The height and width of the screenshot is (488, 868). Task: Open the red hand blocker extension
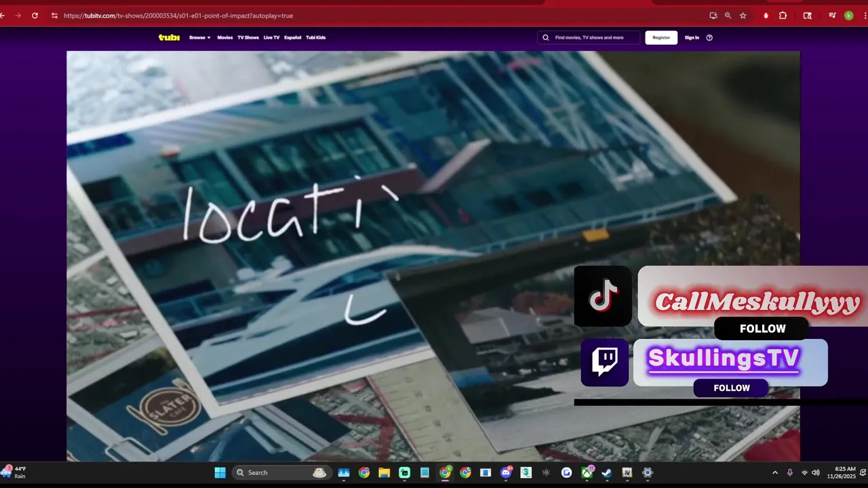pos(766,15)
